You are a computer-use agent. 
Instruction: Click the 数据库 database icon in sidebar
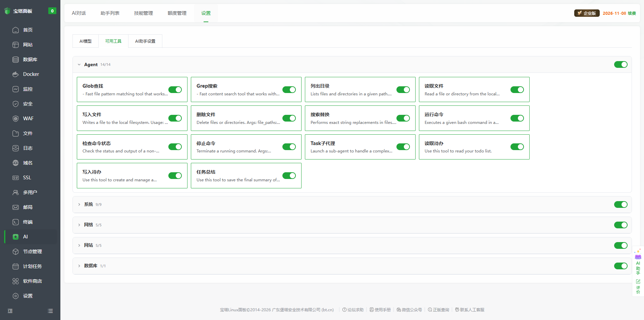click(15, 59)
